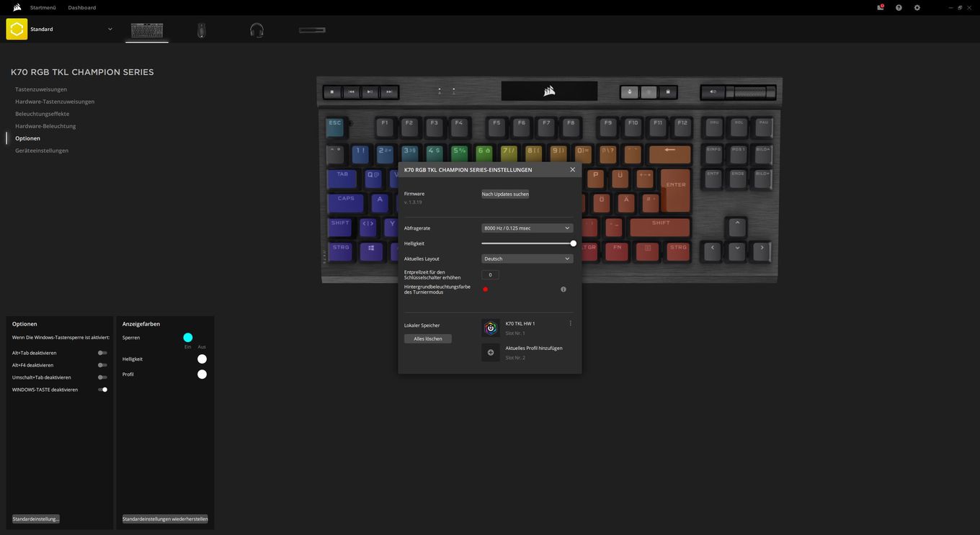Open the white Profil color swatch

(x=202, y=374)
